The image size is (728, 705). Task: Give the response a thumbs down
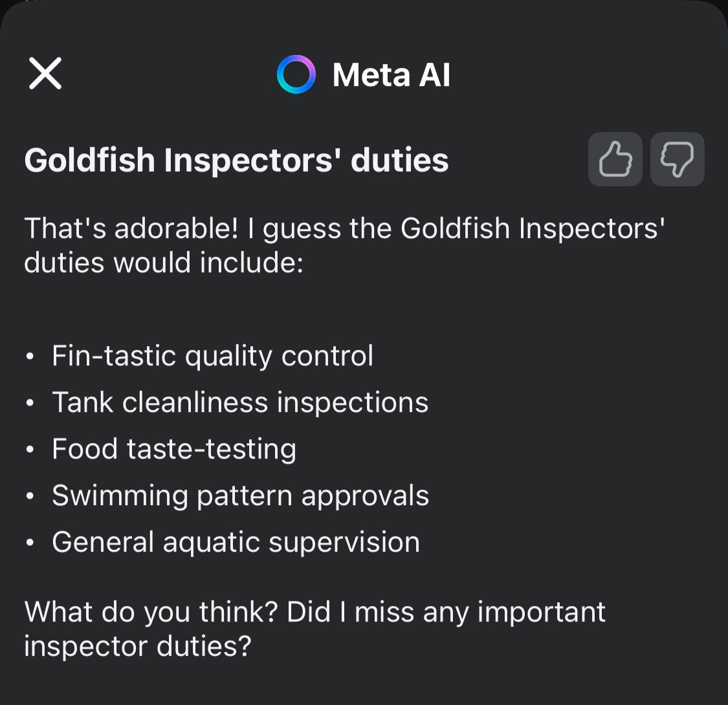(677, 160)
